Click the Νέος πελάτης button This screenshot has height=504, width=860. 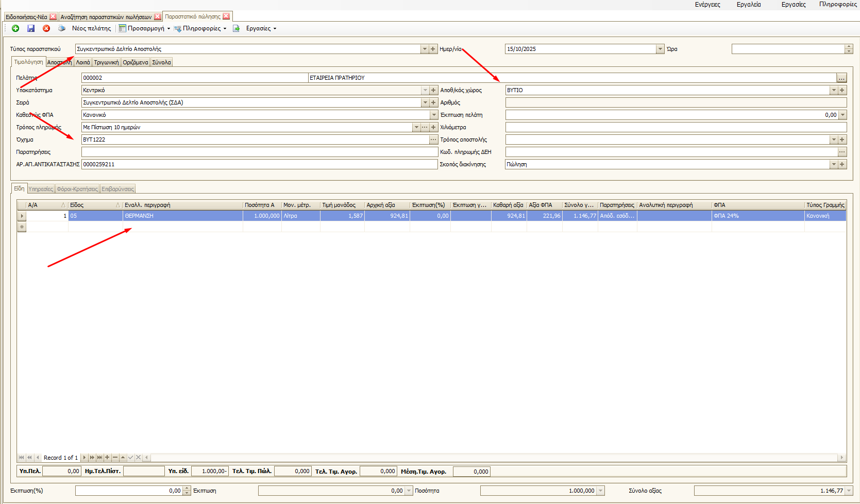(x=91, y=28)
